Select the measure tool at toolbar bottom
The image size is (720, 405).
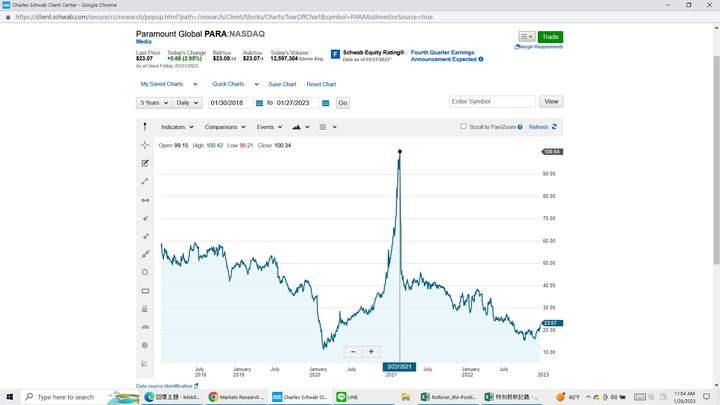coord(145,363)
